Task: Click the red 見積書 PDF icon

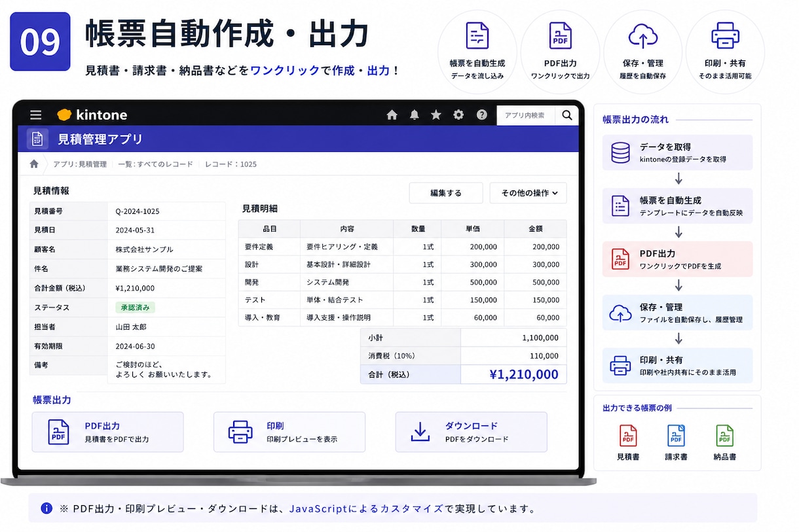Action: (x=628, y=436)
